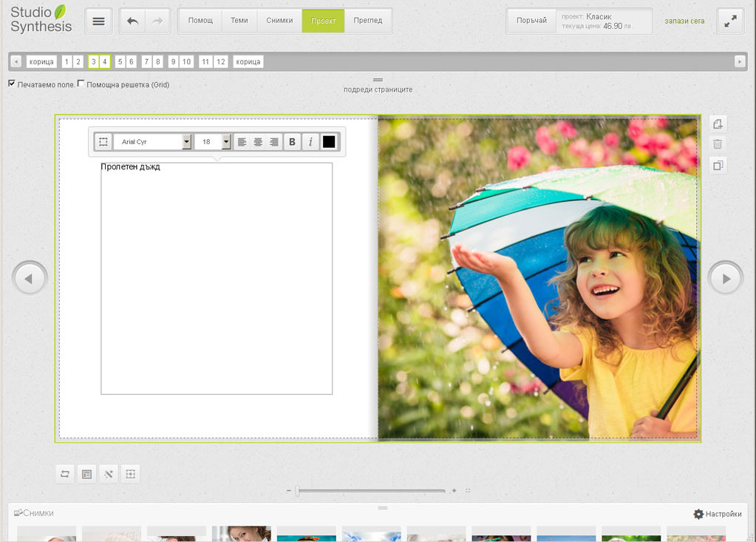The width and height of the screenshot is (756, 542).
Task: Uncheck Печатаемо поле checkbox
Action: [x=12, y=84]
